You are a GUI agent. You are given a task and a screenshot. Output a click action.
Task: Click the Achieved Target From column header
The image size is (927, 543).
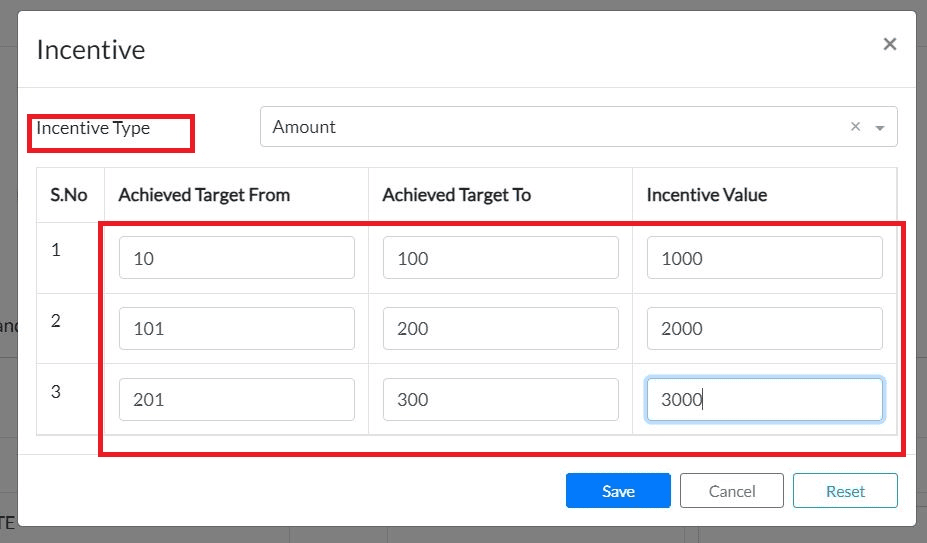(x=204, y=195)
